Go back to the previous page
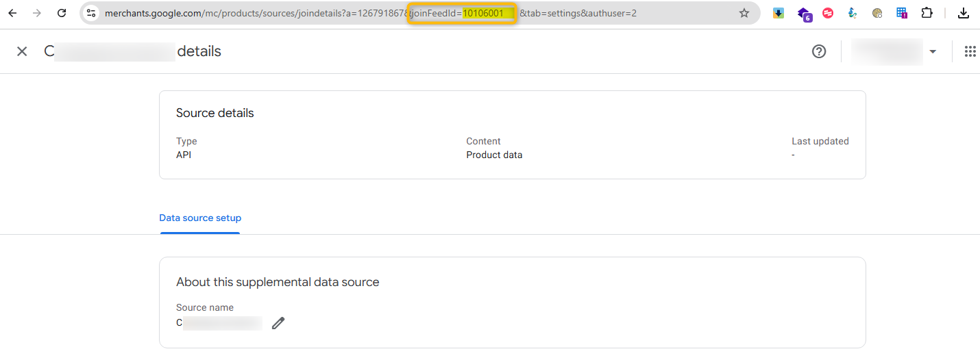This screenshot has width=980, height=360. tap(12, 13)
